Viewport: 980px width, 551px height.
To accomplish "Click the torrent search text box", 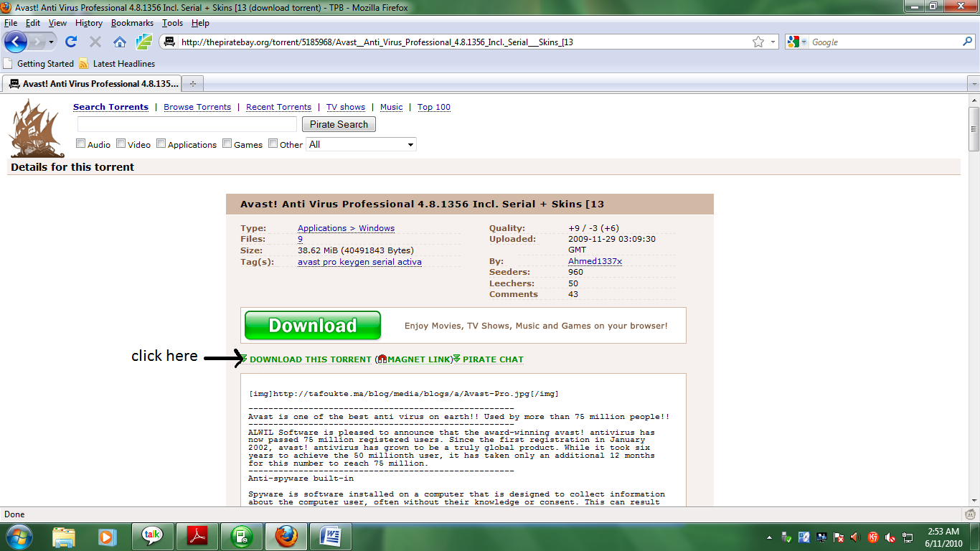I will pos(187,124).
